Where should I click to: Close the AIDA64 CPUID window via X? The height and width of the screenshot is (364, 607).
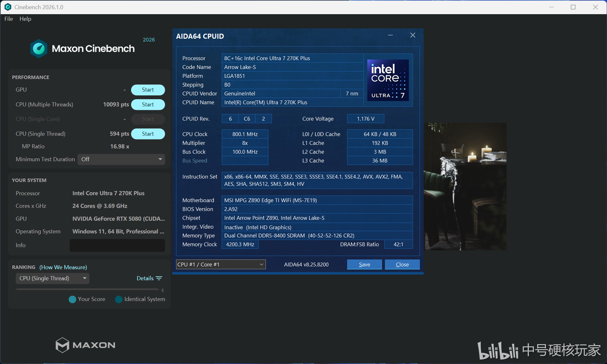point(412,35)
